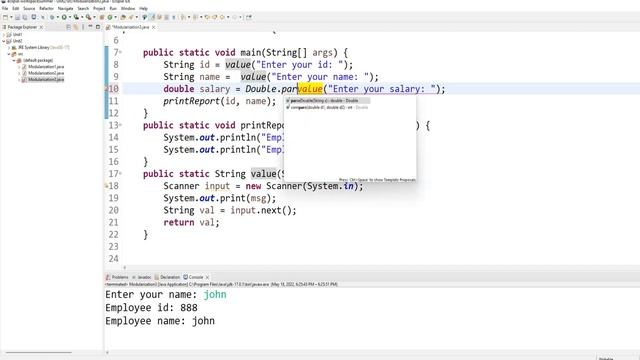Viewport: 640px width, 360px height.
Task: Select Modularization2.java in Package Explorer
Action: [x=46, y=73]
